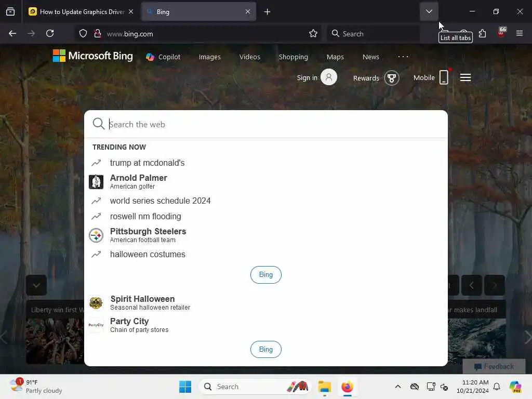Open the Extensions puzzle icon

(x=482, y=33)
